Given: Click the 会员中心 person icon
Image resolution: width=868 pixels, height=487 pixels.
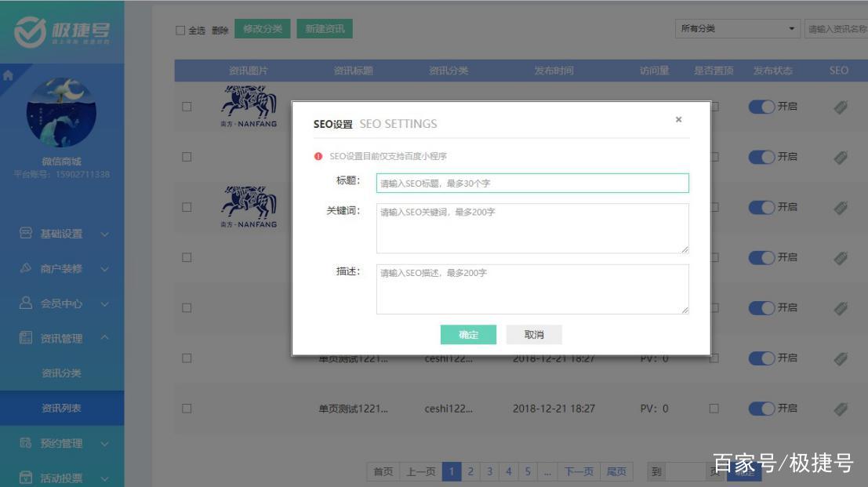Looking at the screenshot, I should [x=25, y=303].
